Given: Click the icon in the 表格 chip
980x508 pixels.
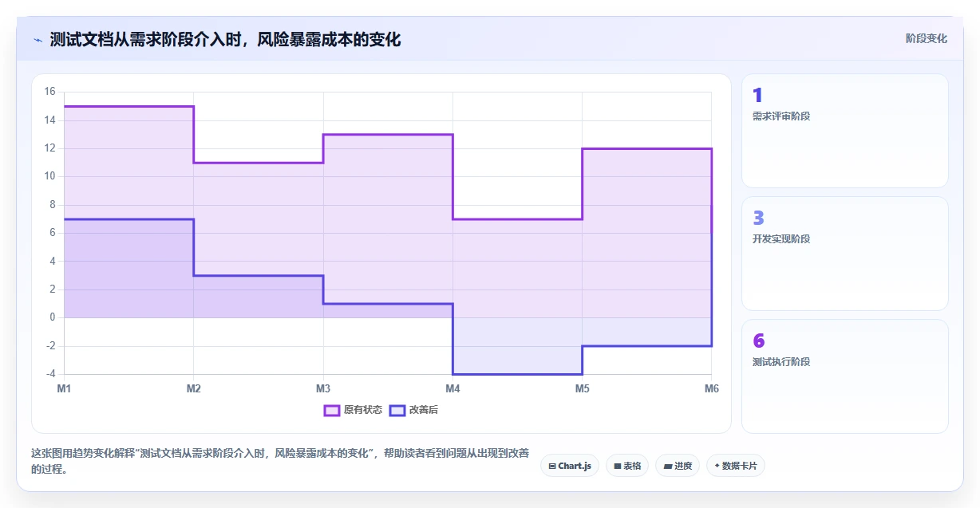Looking at the screenshot, I should click(x=618, y=466).
